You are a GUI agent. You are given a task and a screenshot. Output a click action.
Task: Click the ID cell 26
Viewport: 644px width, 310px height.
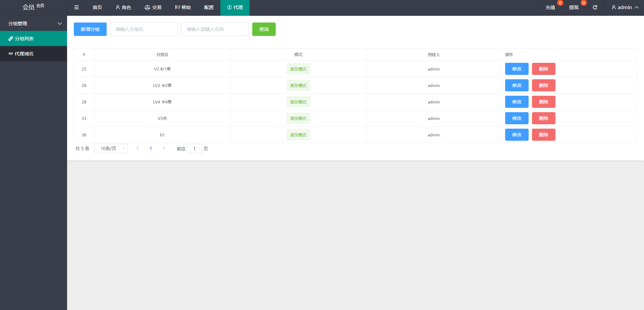(x=84, y=85)
